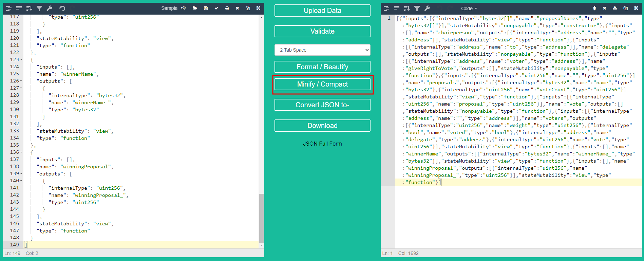The height and width of the screenshot is (261, 644).
Task: Open filter tool in left editor
Action: tap(39, 8)
